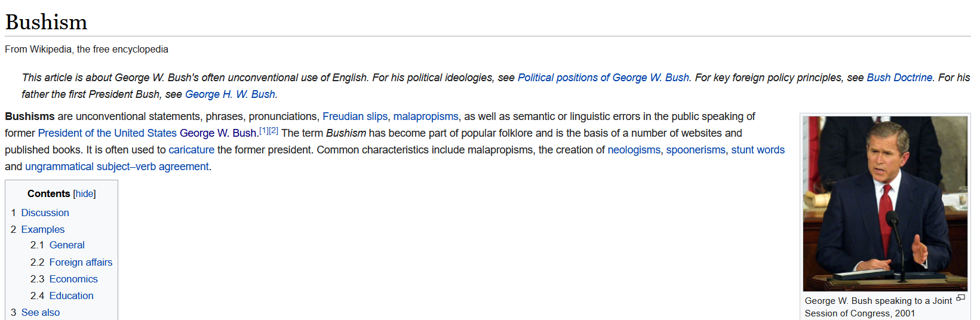The height and width of the screenshot is (320, 980).
Task: Follow the stunt words link
Action: 758,150
